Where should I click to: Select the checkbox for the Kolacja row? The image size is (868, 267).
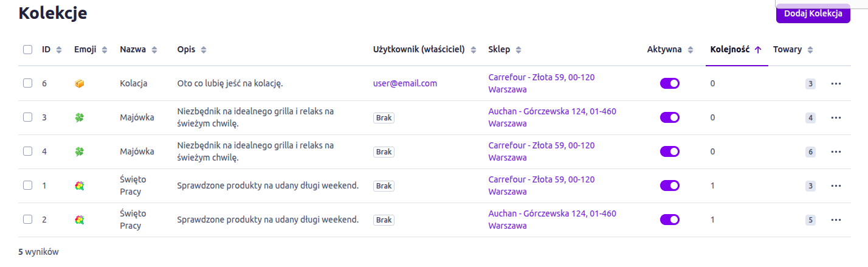pyautogui.click(x=27, y=83)
